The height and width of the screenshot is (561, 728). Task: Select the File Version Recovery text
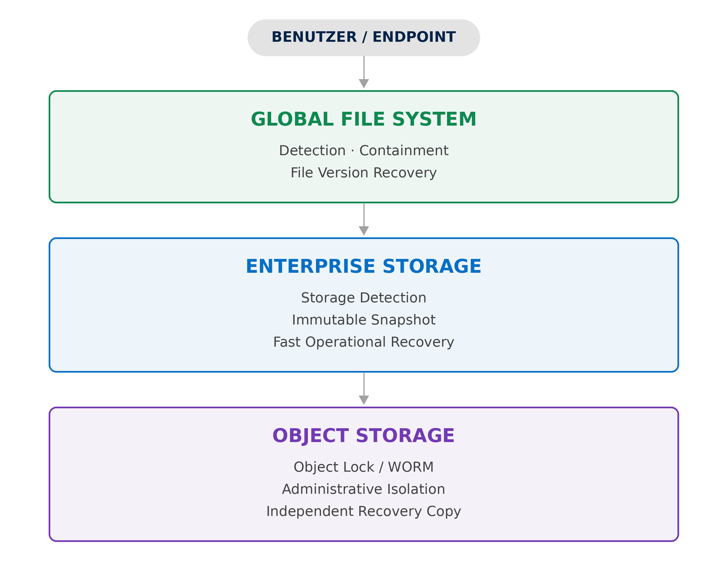click(x=364, y=173)
